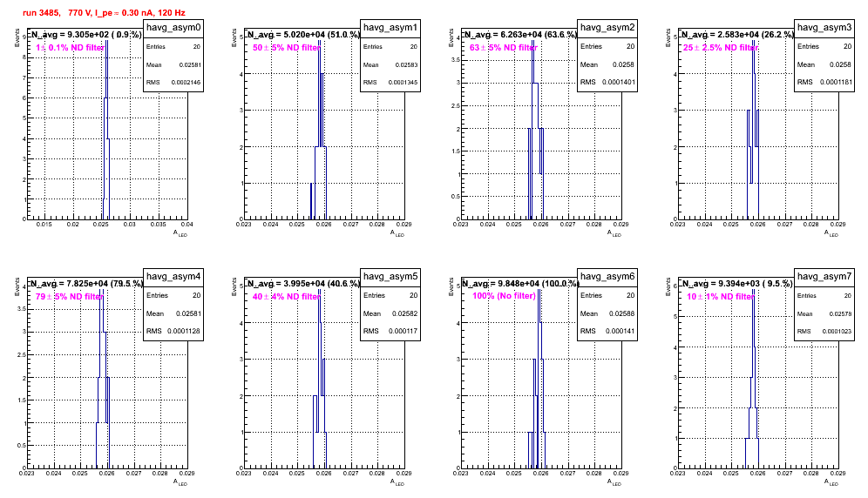Click the N_avg = 9.394e+03 label
The image size is (868, 498).
737,284
